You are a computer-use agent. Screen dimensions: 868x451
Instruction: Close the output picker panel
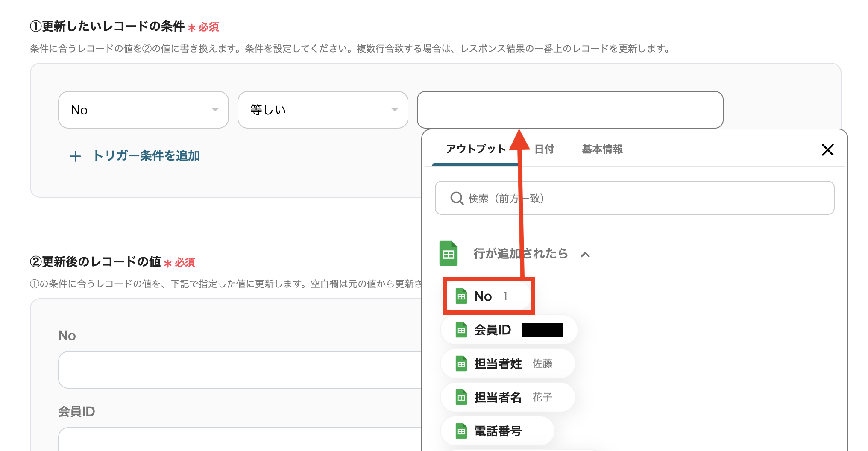click(x=828, y=150)
